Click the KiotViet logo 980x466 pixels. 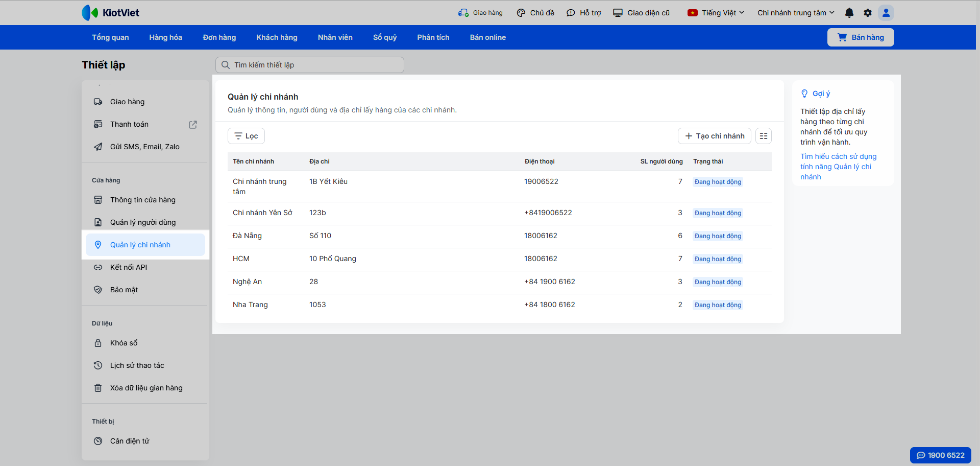(111, 13)
